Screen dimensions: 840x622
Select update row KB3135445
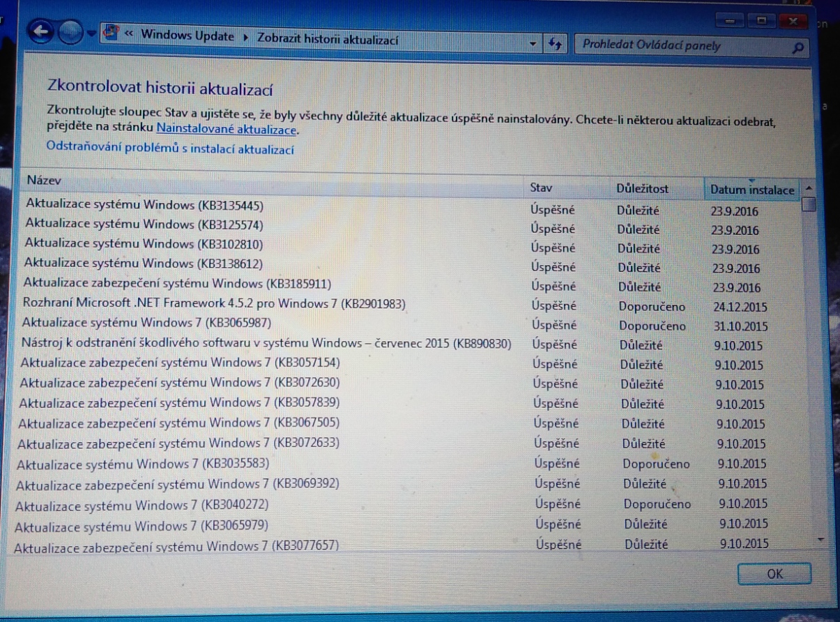coord(411,207)
